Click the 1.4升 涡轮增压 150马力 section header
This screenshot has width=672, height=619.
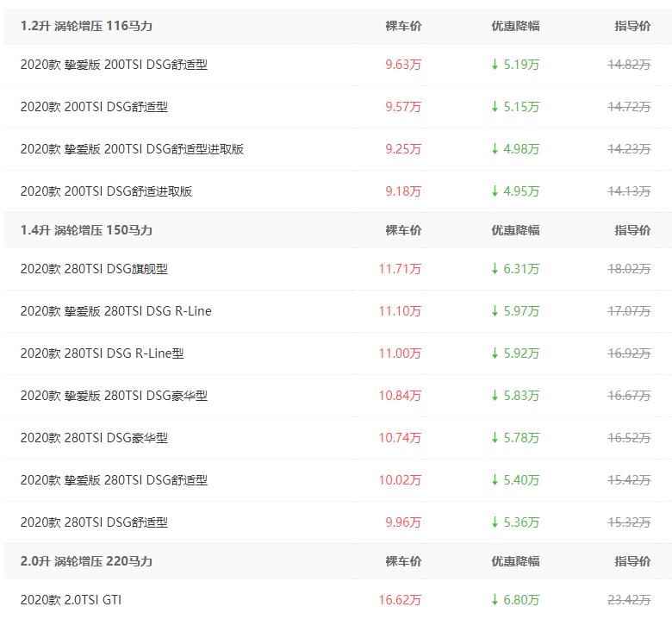86,230
